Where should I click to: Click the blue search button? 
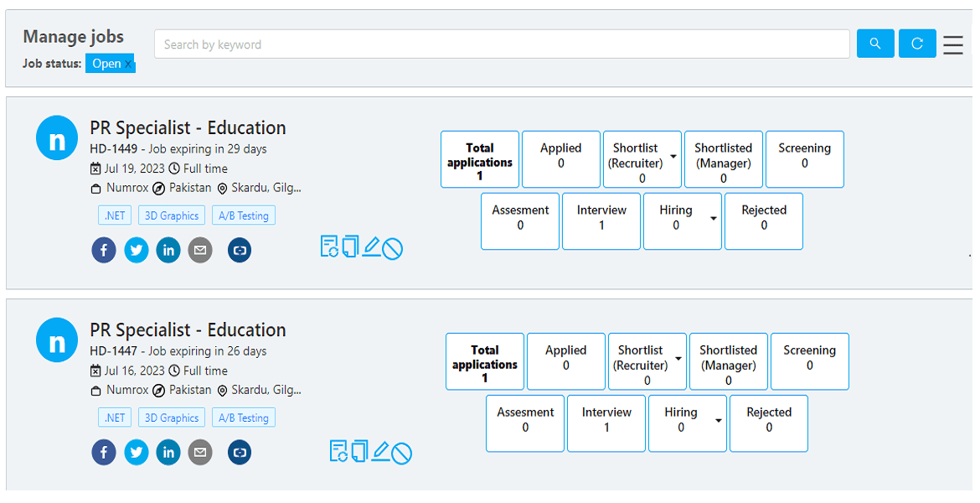pos(875,44)
